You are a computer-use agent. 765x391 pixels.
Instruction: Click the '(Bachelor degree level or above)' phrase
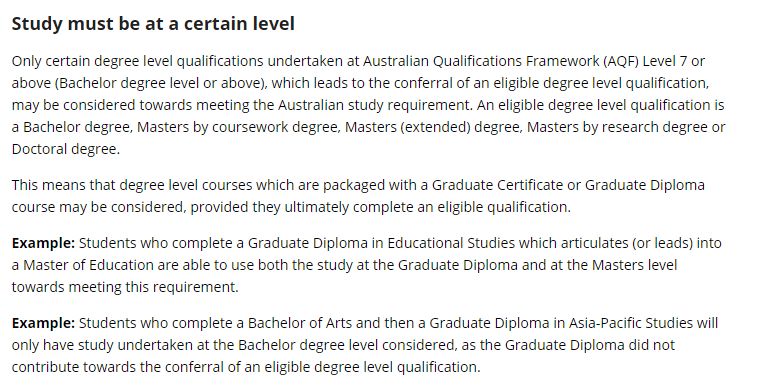[161, 83]
